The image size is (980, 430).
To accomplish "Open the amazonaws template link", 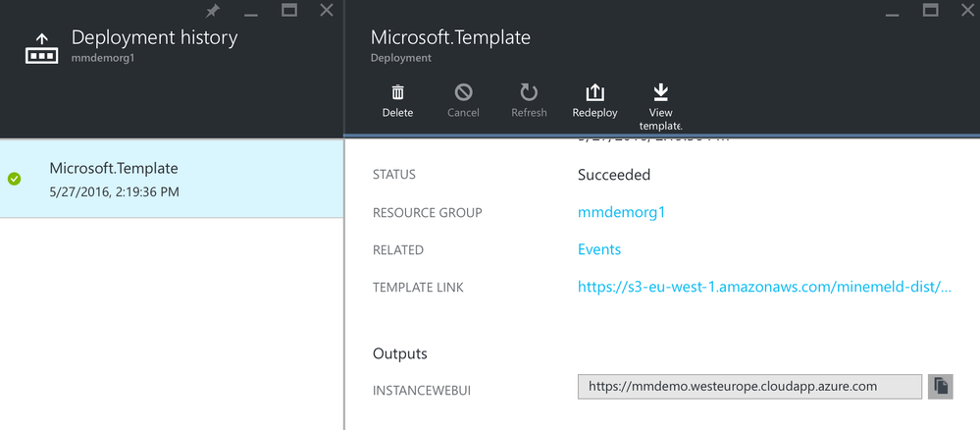I will tap(764, 287).
